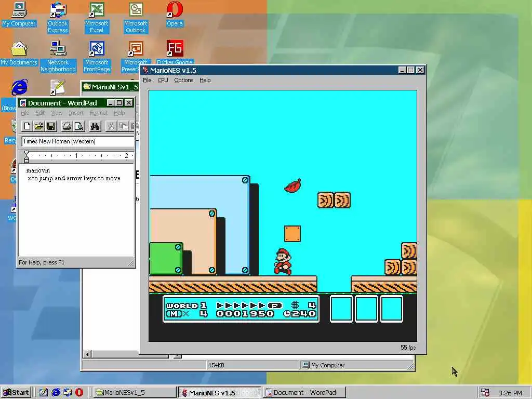Click the Copy icon in WordPad toolbar
Viewport: 532px width, 399px height.
(123, 127)
